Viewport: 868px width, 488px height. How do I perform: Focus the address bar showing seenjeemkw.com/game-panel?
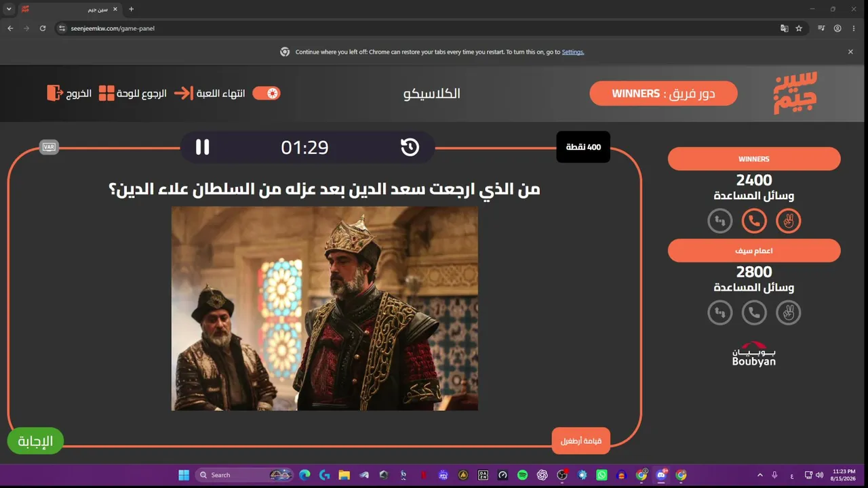coord(420,28)
